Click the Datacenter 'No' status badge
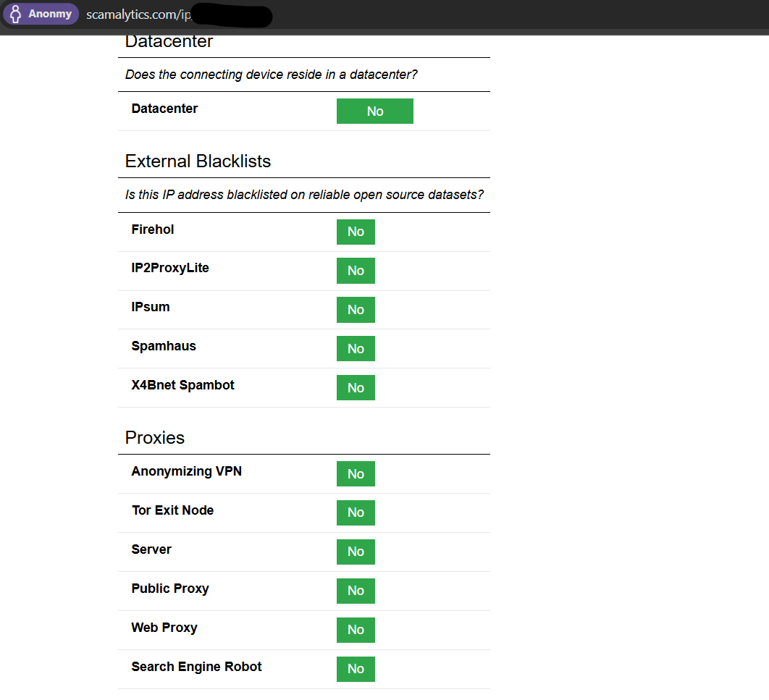Viewport: 769px width, 700px height. (x=374, y=111)
